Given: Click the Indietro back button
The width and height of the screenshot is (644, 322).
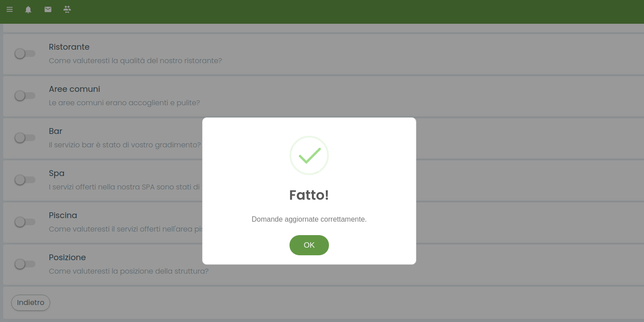Looking at the screenshot, I should pos(30,303).
